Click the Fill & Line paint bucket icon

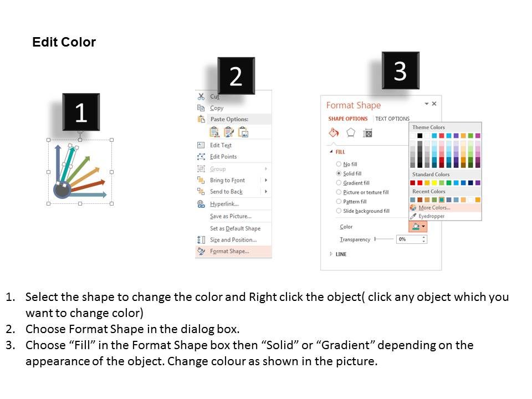[334, 132]
